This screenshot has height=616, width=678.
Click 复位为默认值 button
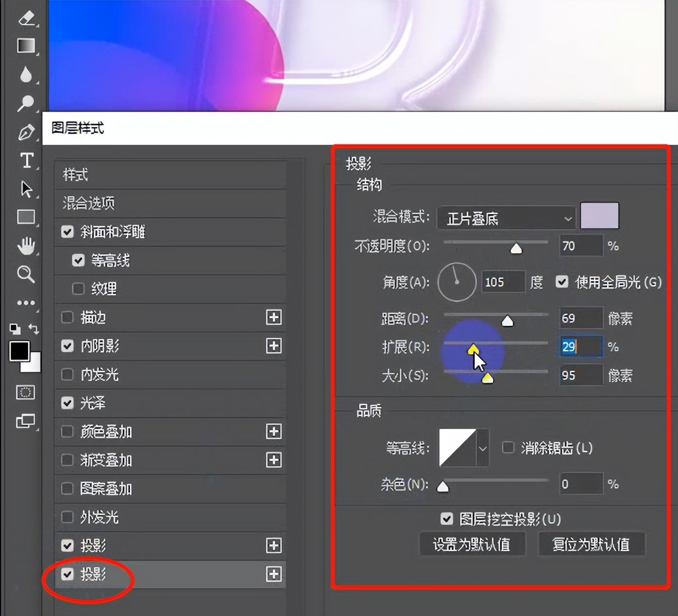pos(591,544)
